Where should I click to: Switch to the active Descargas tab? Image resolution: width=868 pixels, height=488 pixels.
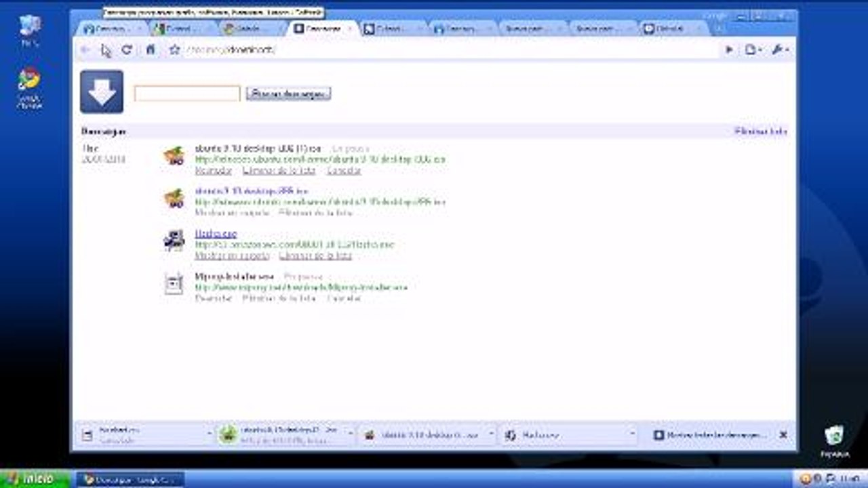[323, 28]
